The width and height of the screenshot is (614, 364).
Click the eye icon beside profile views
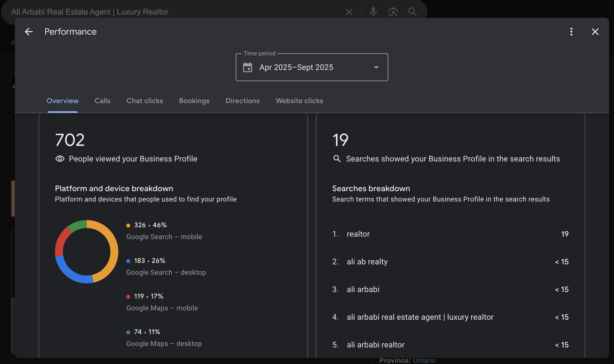[60, 159]
